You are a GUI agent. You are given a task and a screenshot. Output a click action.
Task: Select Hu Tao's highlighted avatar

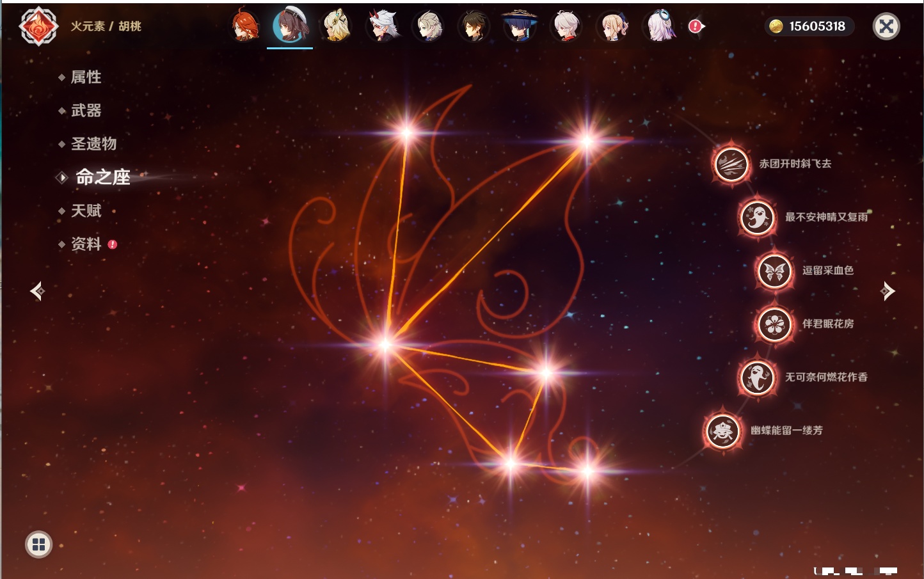tap(290, 26)
